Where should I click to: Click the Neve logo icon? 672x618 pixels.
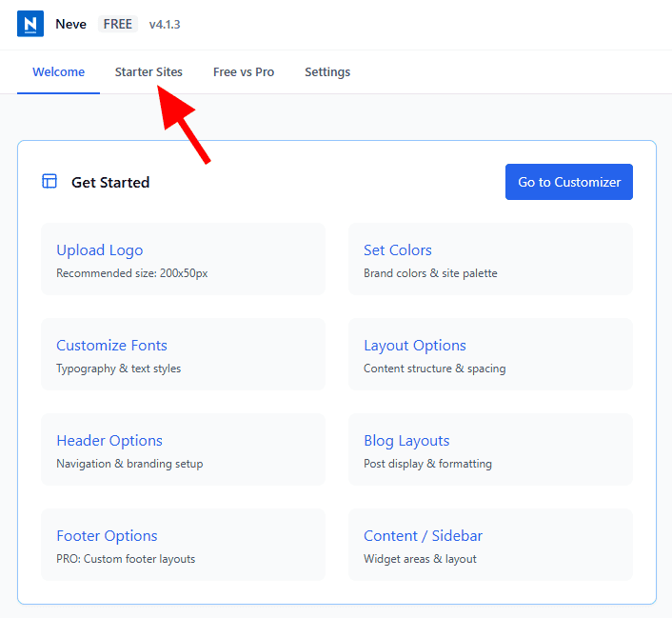(30, 24)
